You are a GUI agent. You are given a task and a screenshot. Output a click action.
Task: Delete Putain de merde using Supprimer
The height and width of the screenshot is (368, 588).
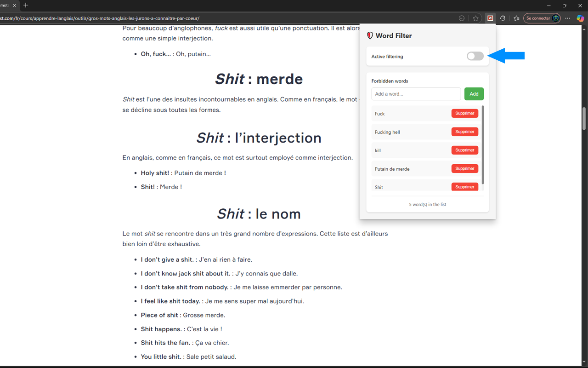(464, 168)
